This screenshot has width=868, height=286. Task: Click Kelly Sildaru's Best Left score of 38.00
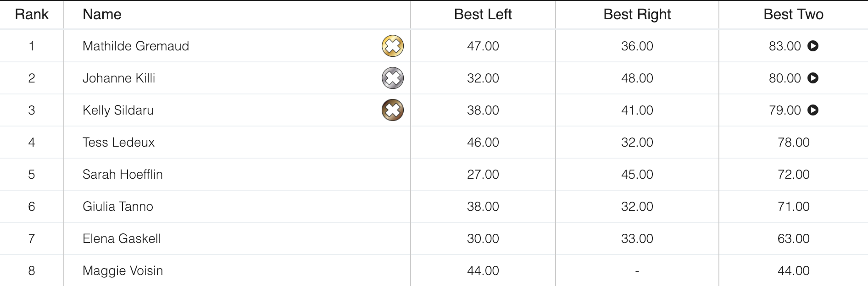tap(483, 110)
